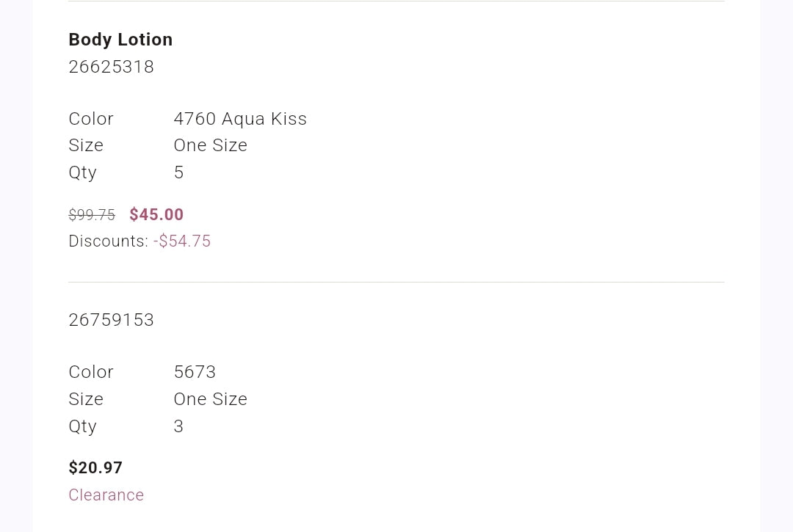Click the quantity value 5

(x=178, y=172)
